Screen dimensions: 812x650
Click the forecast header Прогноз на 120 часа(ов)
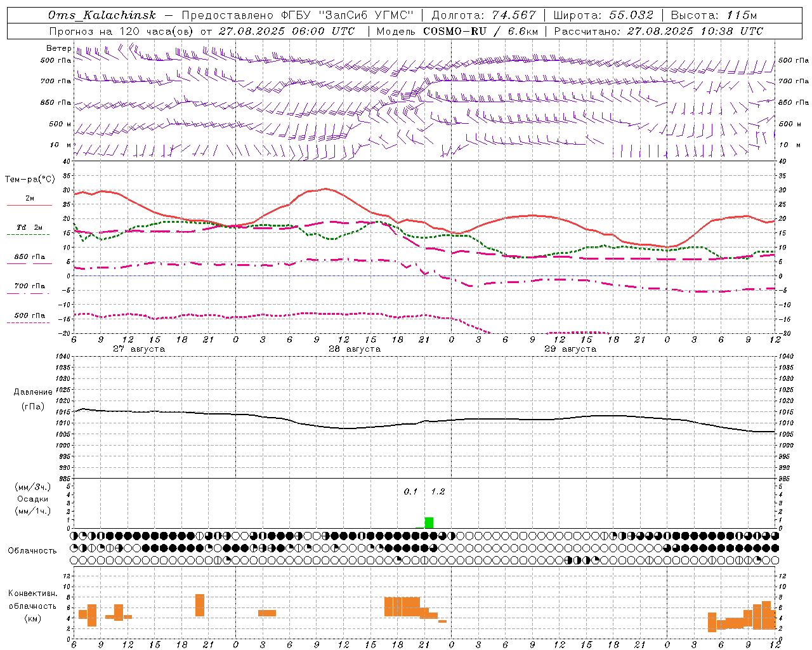click(x=122, y=31)
